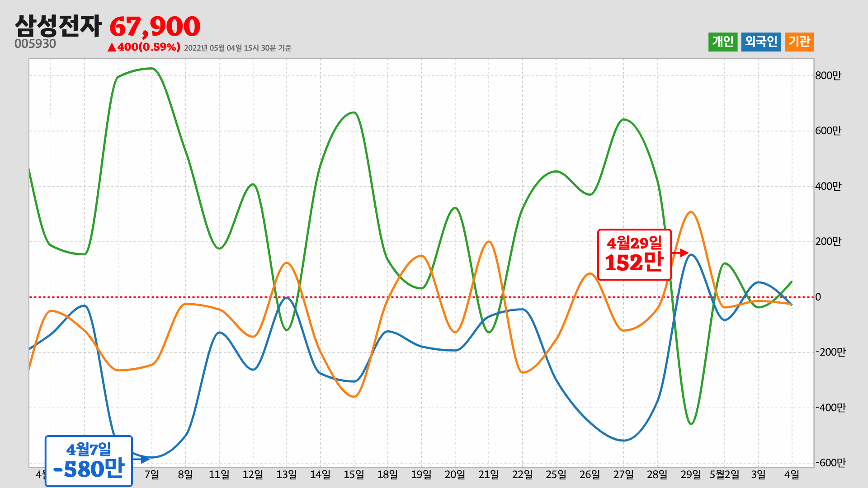Click the ▲400(0.59%) change text
The width and height of the screenshot is (868, 488).
pos(144,47)
